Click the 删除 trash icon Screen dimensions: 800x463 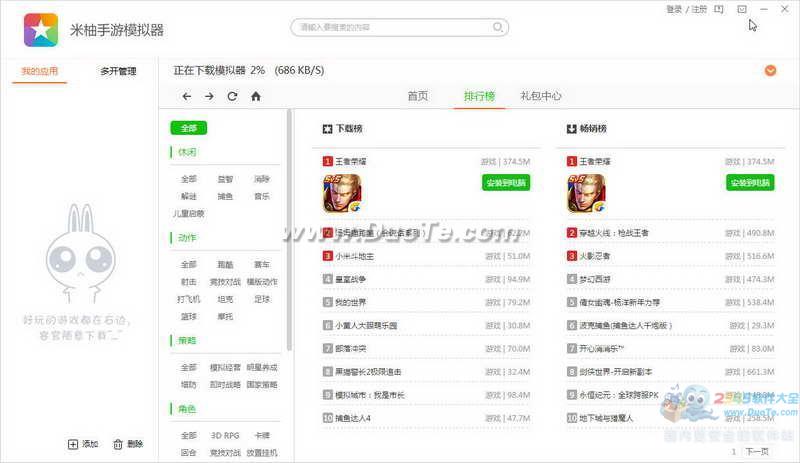[118, 444]
